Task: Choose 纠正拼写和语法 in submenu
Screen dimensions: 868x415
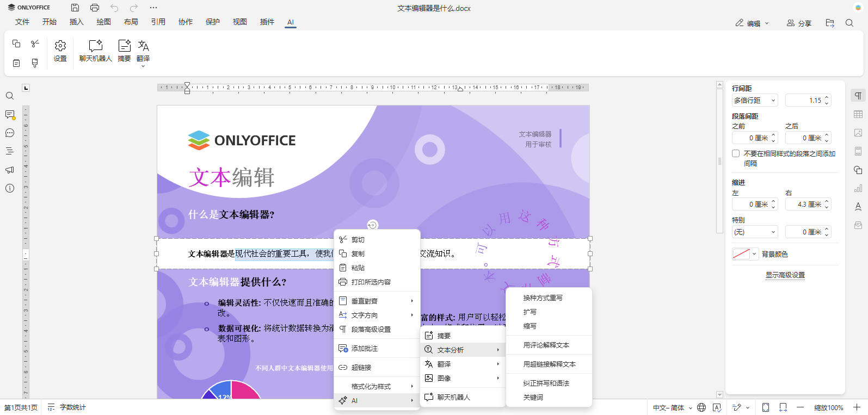Action: coord(549,383)
